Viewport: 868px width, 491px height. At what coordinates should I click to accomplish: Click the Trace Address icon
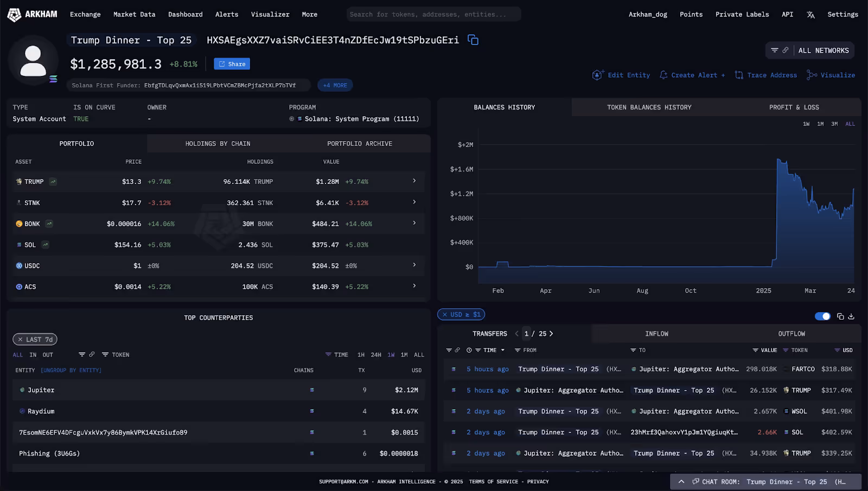(x=739, y=75)
